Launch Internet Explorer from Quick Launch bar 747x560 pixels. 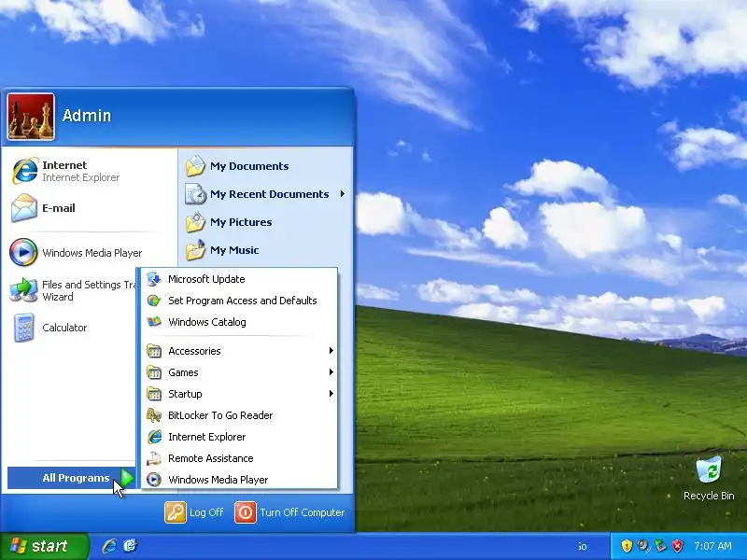pos(109,546)
